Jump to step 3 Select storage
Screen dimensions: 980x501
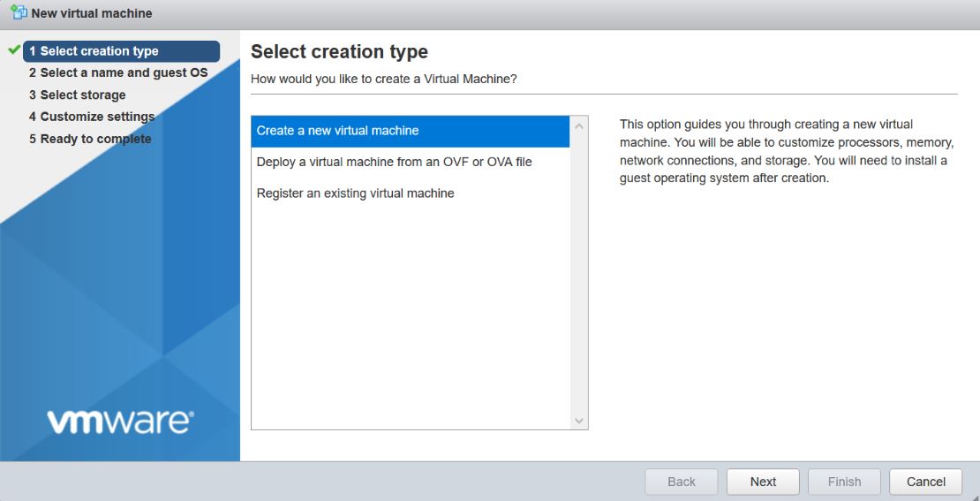coord(77,95)
